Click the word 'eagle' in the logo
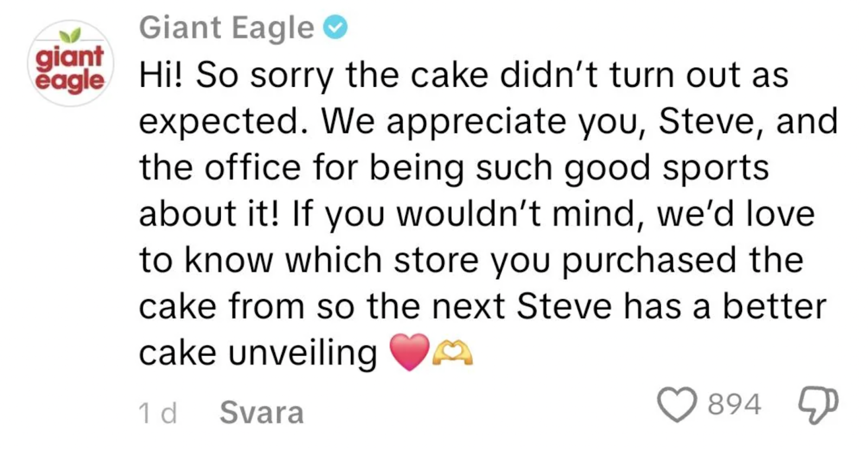 coord(69,81)
